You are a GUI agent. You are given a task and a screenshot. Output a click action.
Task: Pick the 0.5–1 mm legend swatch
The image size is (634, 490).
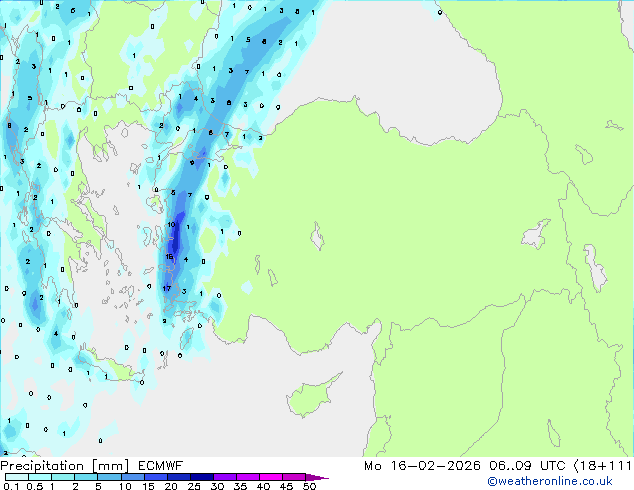(40, 477)
